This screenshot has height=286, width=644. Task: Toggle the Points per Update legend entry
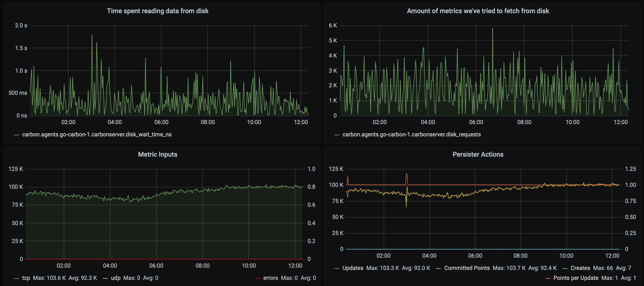click(x=575, y=278)
